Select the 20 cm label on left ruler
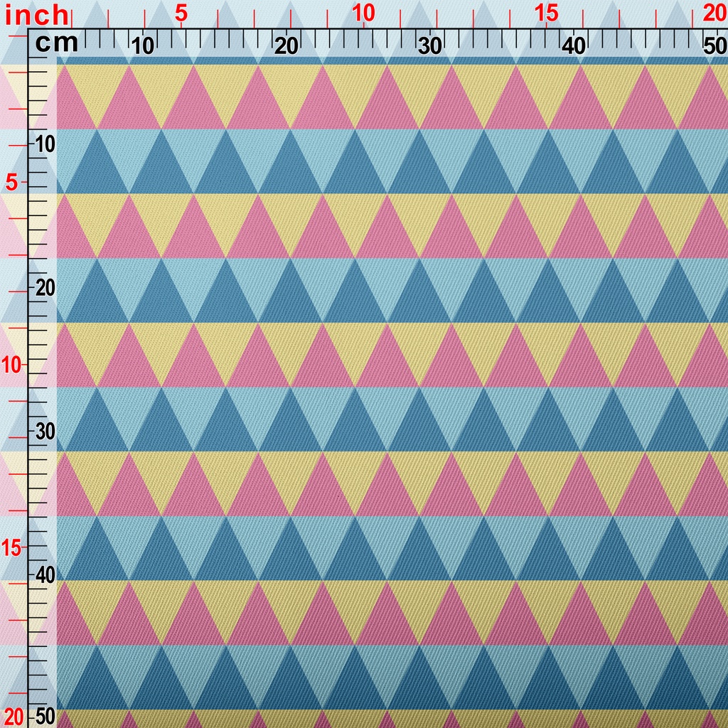Screen dimensions: 728x728 (45, 288)
